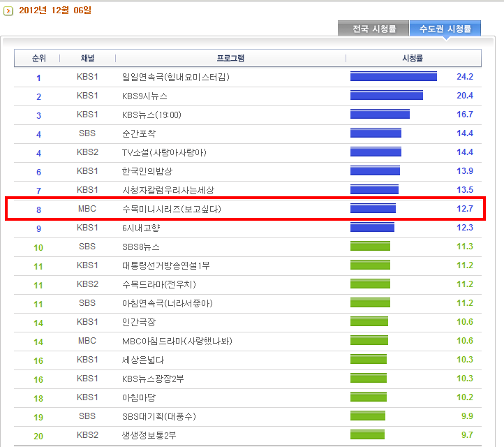This screenshot has width=504, height=447.
Task: Click the 13.5 rating value
Action: tap(465, 190)
